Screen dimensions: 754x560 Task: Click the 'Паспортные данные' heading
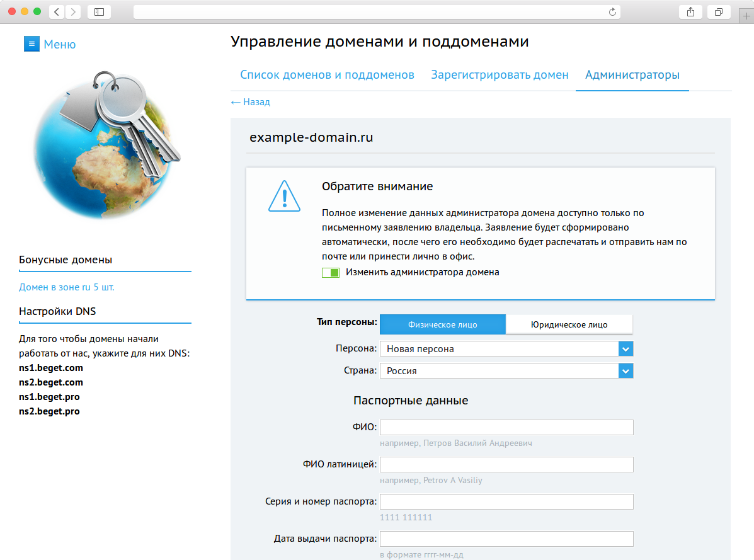point(411,401)
